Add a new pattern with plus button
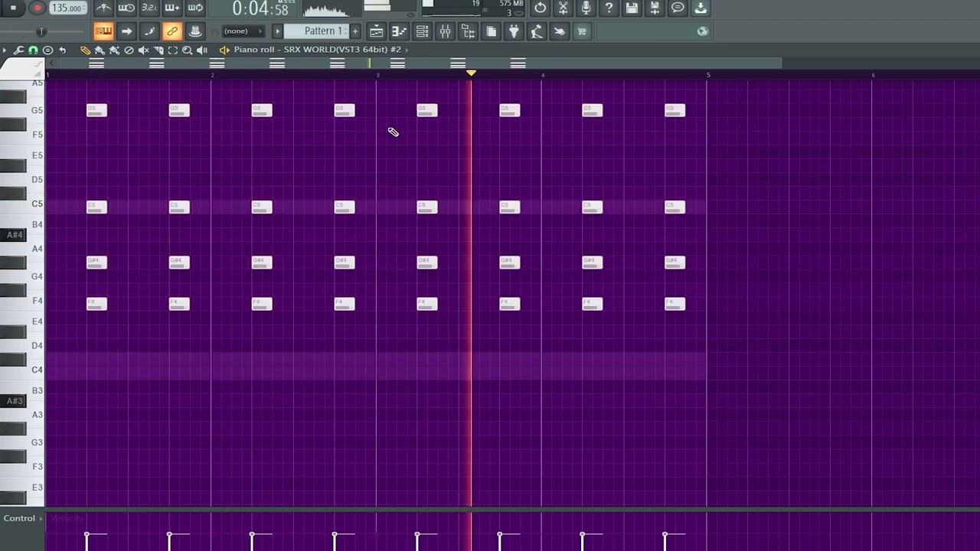980x551 pixels. [355, 31]
